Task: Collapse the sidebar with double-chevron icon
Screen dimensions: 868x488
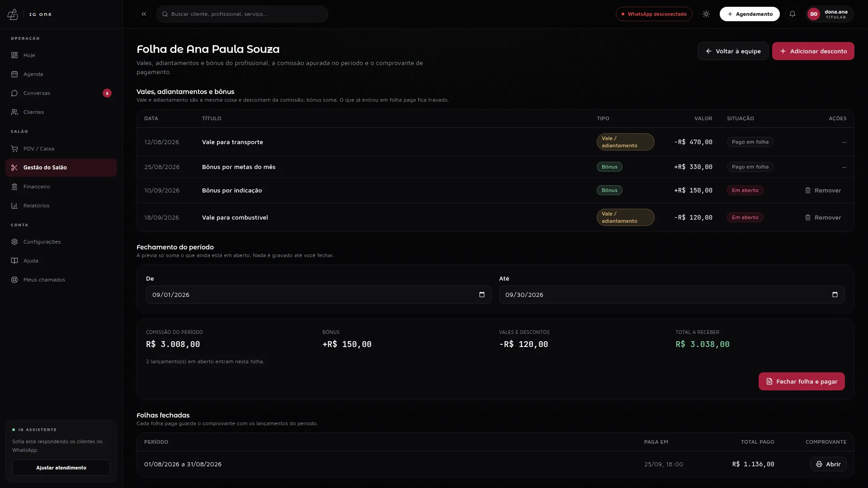Action: point(144,14)
